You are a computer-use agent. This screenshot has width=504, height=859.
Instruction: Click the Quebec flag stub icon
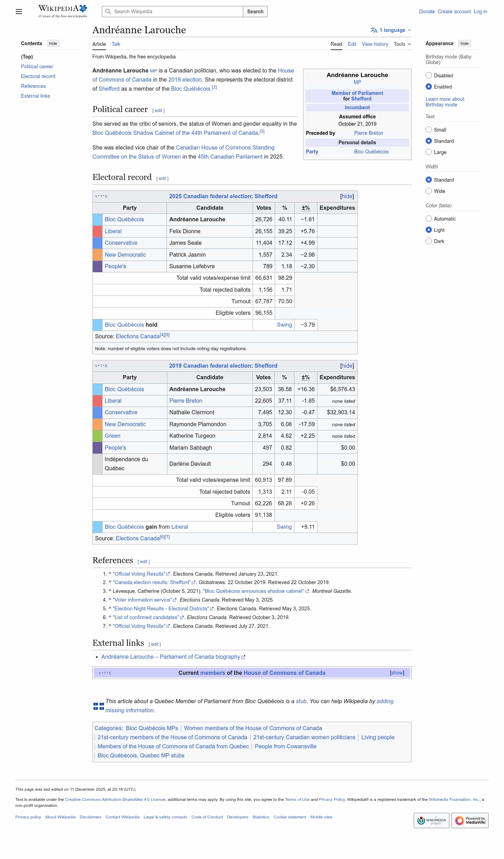click(98, 706)
